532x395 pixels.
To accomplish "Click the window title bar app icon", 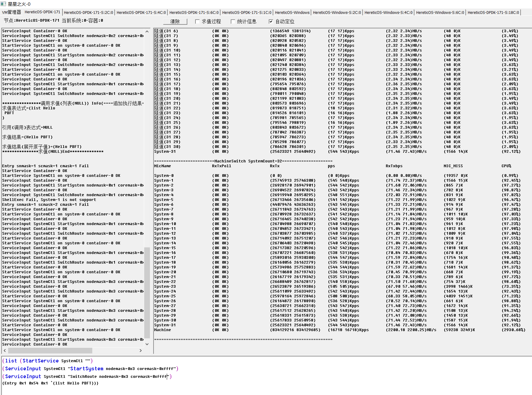I will coord(3,4).
